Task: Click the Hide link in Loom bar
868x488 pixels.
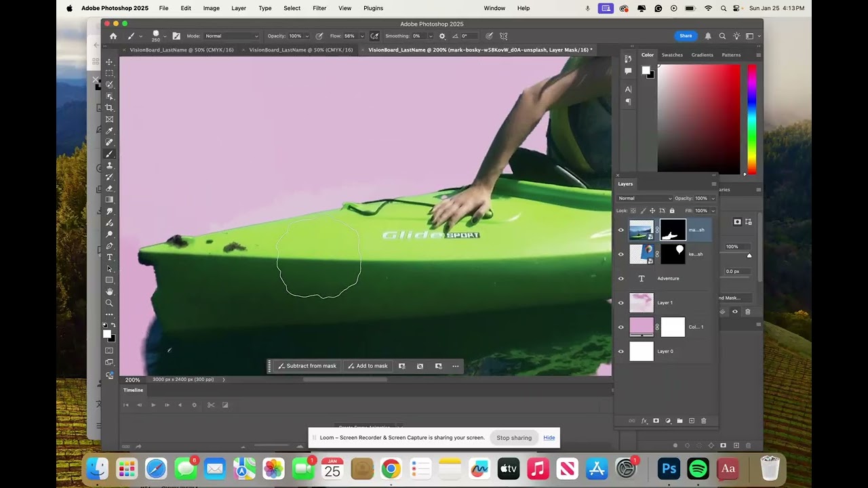Action: tap(549, 438)
